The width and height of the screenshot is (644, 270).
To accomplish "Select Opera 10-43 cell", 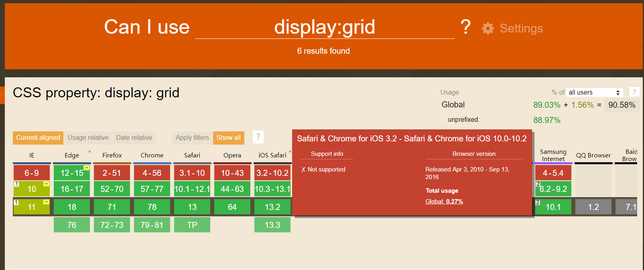I will tap(232, 173).
